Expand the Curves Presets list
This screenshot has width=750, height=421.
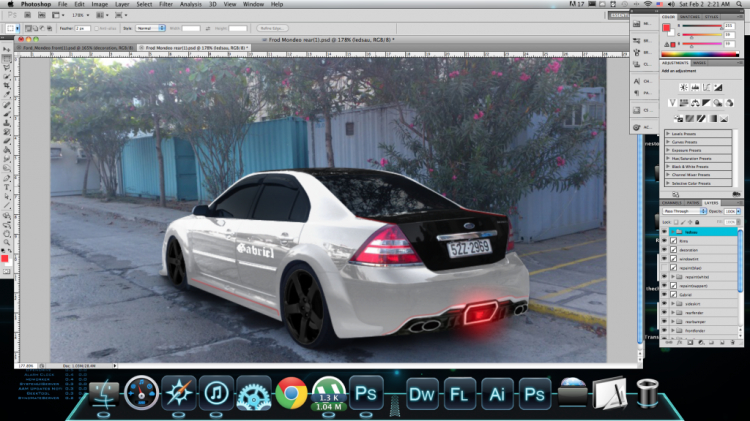pos(668,142)
